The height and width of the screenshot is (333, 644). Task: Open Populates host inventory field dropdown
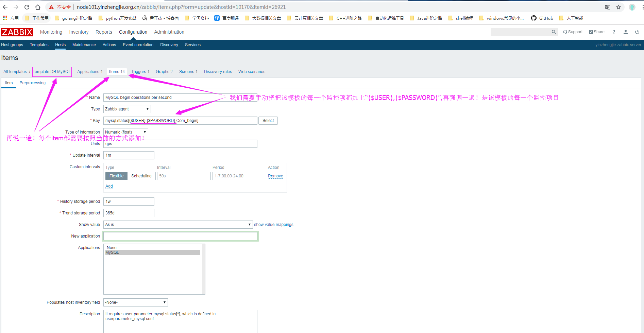pyautogui.click(x=135, y=302)
